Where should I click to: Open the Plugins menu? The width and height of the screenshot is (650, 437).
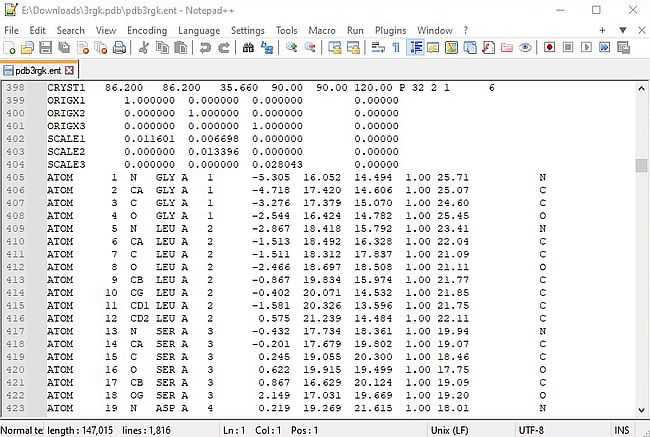(x=390, y=31)
